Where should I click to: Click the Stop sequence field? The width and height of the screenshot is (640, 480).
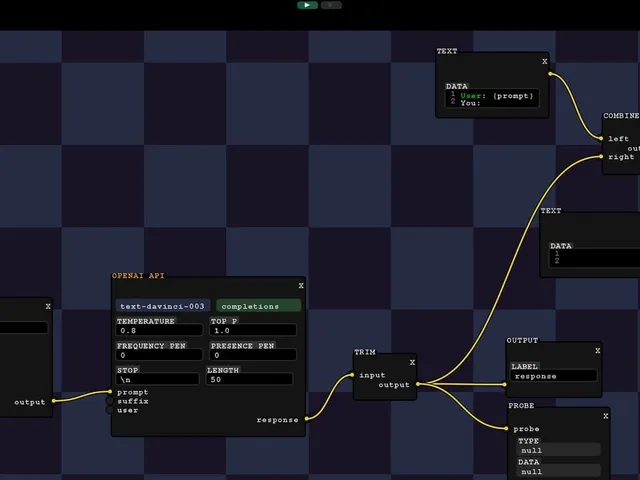158,379
